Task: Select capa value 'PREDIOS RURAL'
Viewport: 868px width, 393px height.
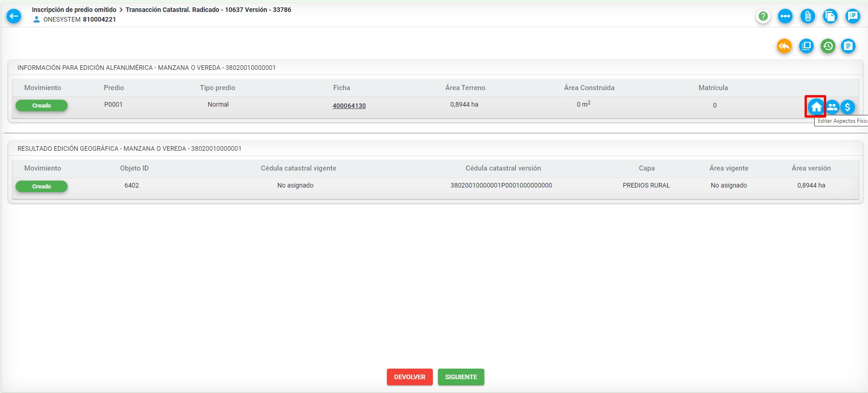Action: (646, 185)
